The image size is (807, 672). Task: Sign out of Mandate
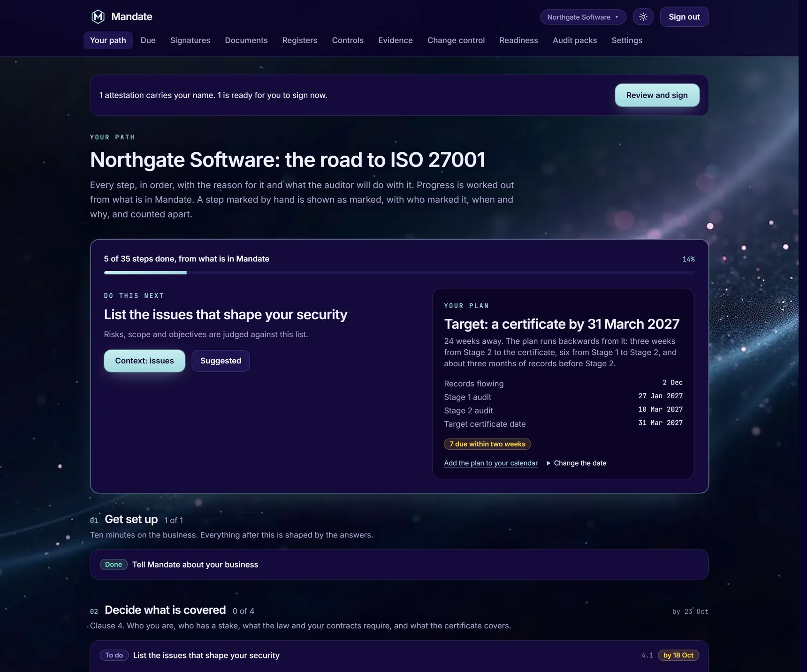(x=684, y=17)
